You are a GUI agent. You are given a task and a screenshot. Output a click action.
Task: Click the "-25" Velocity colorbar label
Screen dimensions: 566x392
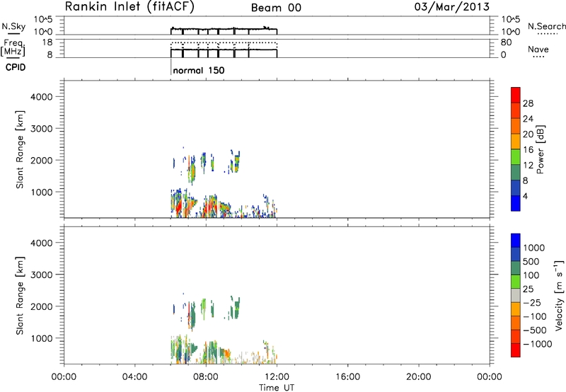(531, 303)
